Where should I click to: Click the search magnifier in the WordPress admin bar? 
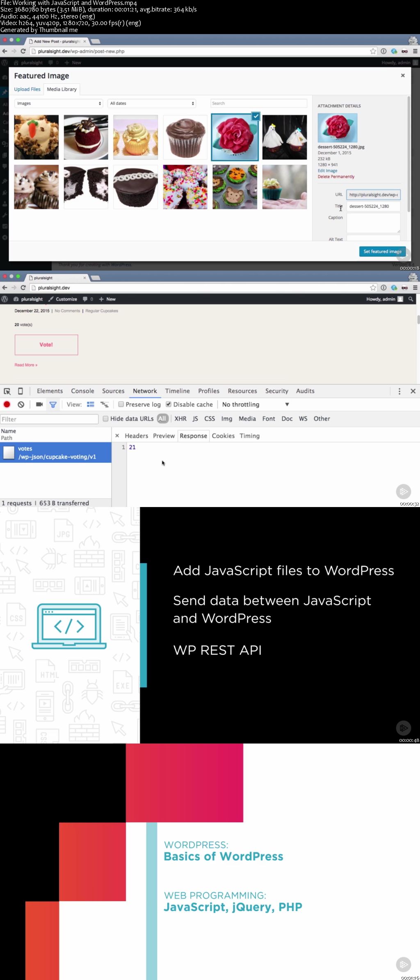411,299
